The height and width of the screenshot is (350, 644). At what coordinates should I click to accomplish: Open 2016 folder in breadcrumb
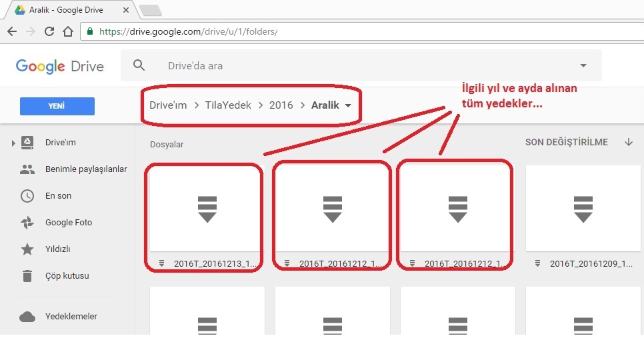pyautogui.click(x=281, y=105)
